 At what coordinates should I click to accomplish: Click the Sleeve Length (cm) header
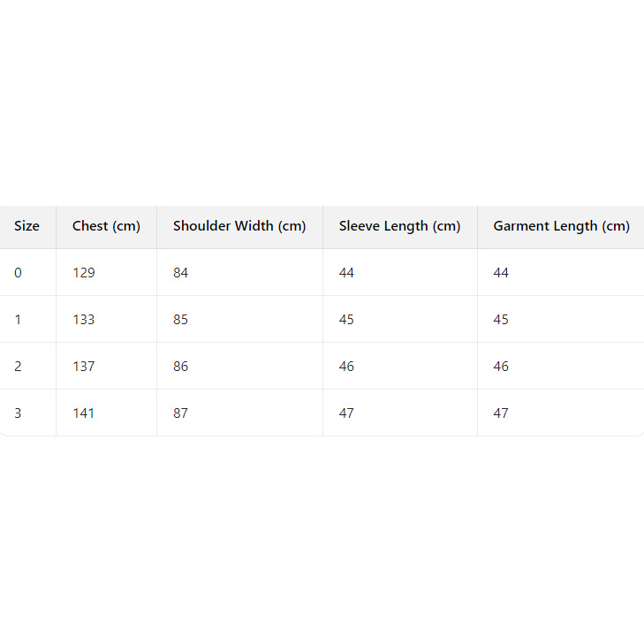point(399,226)
